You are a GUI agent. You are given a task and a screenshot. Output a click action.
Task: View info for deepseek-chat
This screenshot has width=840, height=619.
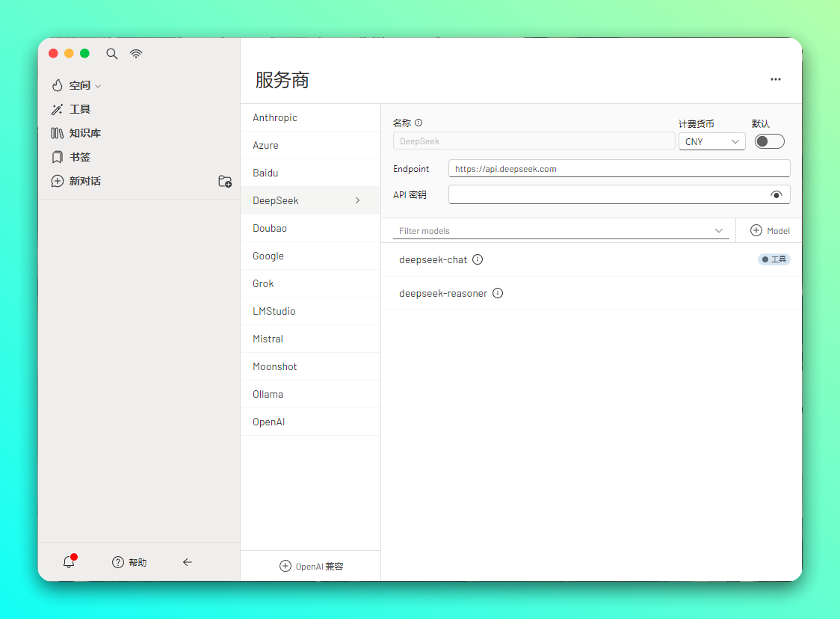(x=478, y=259)
